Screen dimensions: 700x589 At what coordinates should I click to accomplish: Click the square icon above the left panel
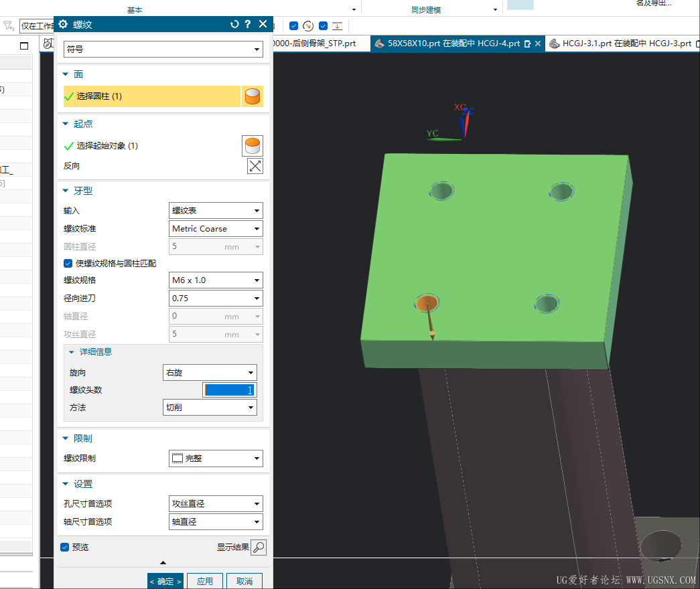pos(24,46)
